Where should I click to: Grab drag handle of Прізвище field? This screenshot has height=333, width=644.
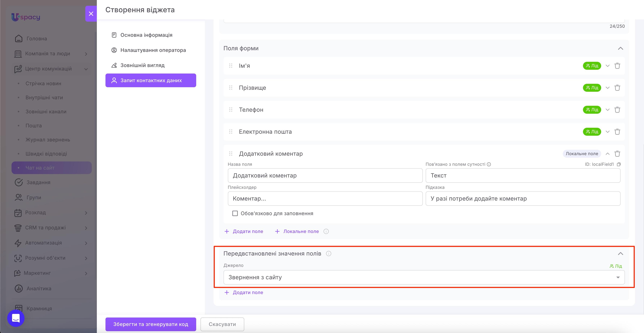tap(231, 88)
